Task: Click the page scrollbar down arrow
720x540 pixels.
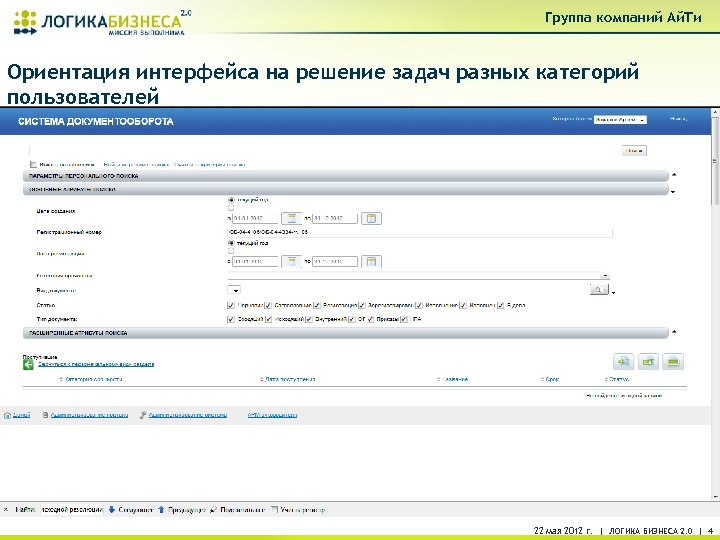Action: click(715, 497)
